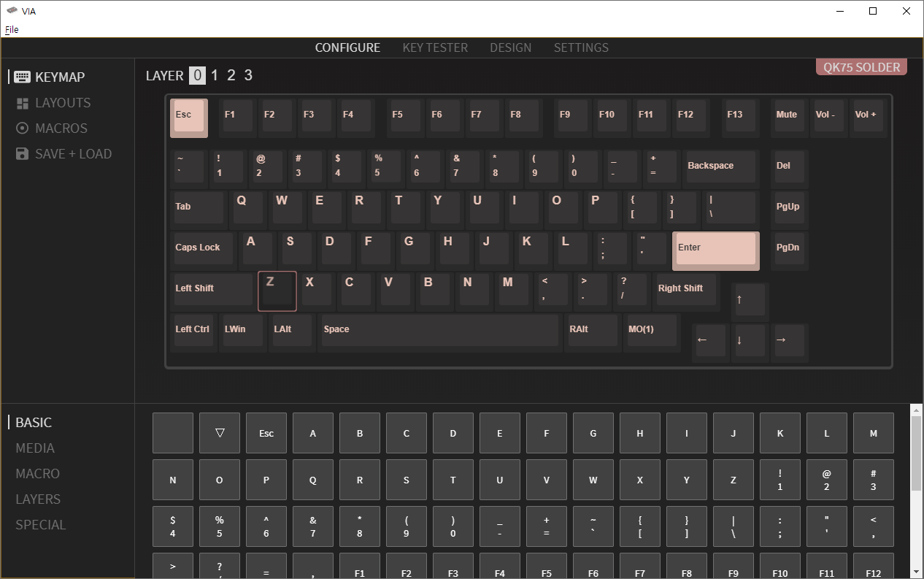The height and width of the screenshot is (579, 924).
Task: Select the Mute key on keymap
Action: 789,118
